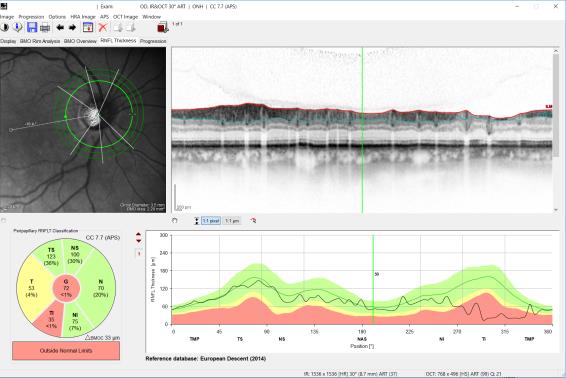Click the 'Reference database: European Descent (2014)' text
The height and width of the screenshot is (378, 566).
206,359
